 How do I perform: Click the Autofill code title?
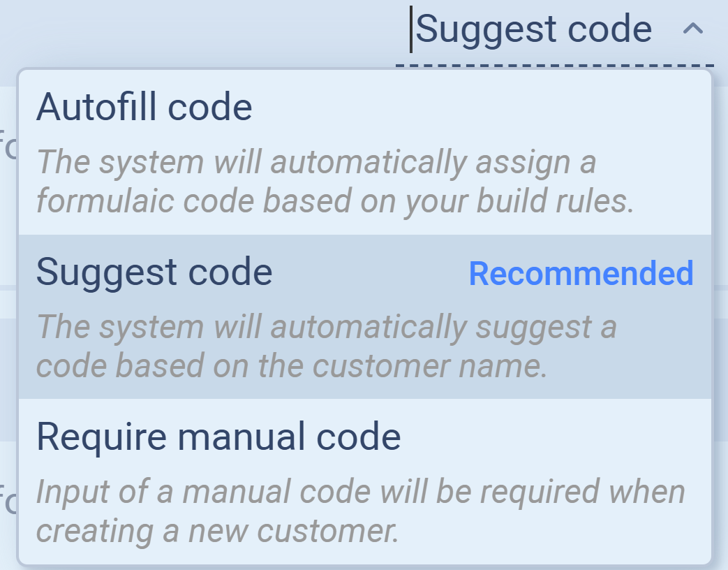click(x=144, y=108)
